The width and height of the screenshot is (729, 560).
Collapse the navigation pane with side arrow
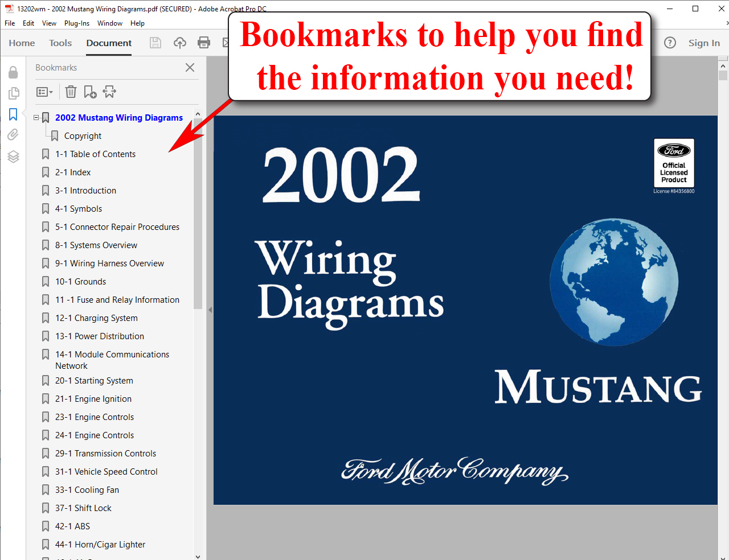click(x=210, y=310)
